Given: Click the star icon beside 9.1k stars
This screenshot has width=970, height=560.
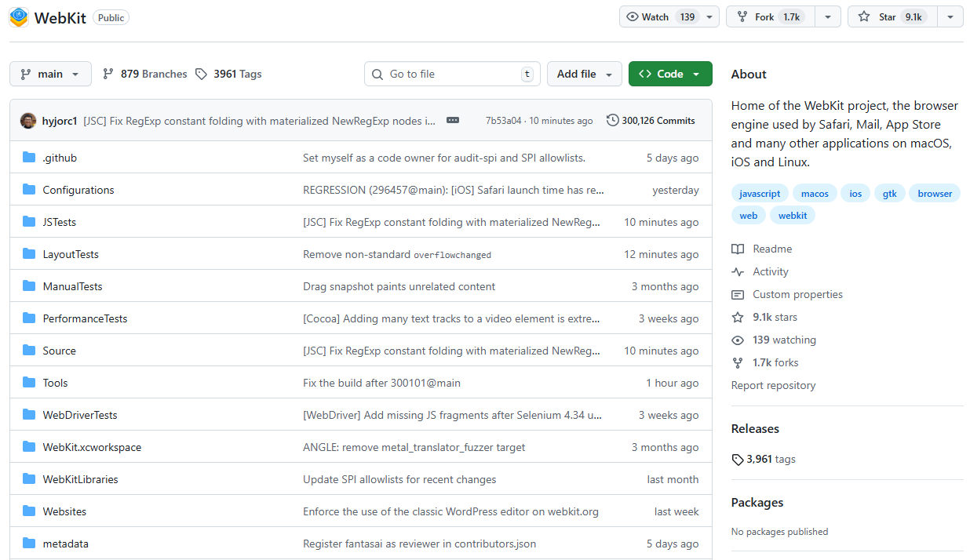Looking at the screenshot, I should 738,317.
